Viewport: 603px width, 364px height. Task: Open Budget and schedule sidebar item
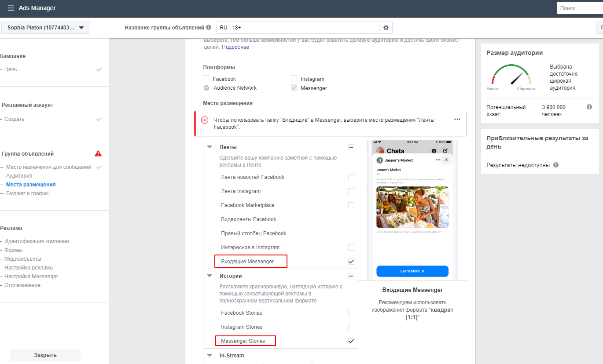pos(27,193)
